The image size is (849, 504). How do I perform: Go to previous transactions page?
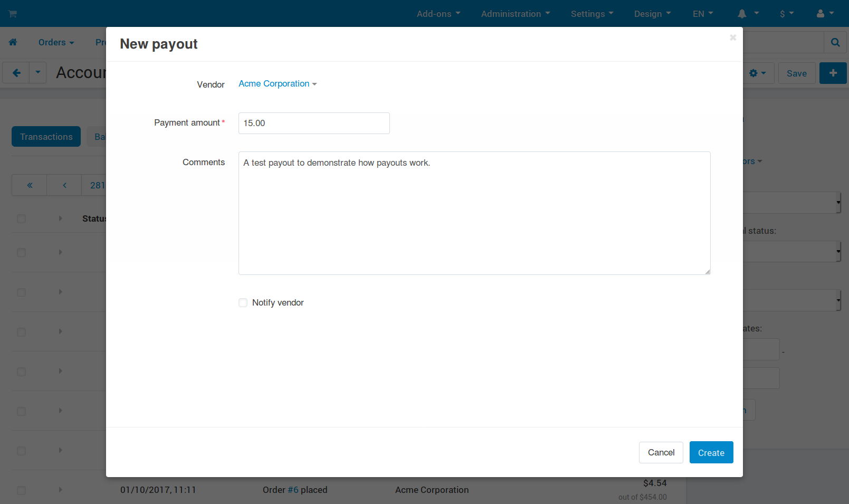pos(64,185)
